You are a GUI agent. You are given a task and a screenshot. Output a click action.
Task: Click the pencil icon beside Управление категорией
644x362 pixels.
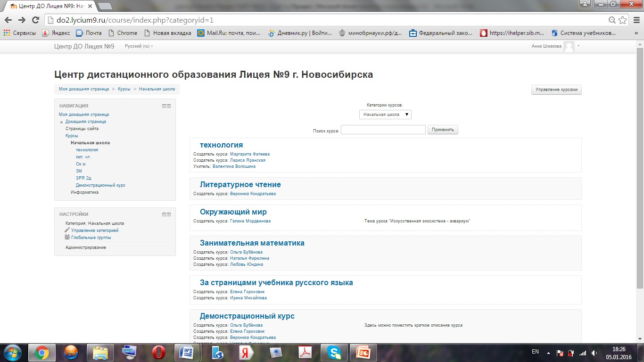pyautogui.click(x=67, y=230)
